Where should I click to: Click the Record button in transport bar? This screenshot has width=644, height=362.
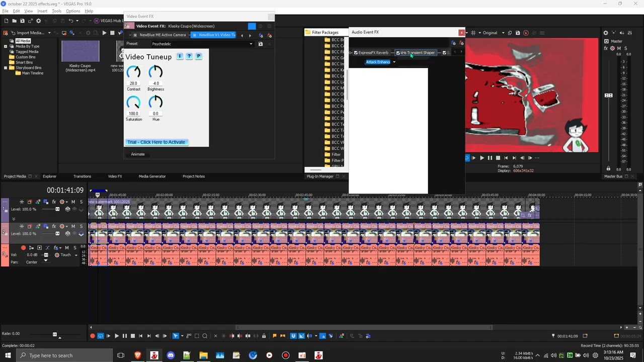coord(93,336)
